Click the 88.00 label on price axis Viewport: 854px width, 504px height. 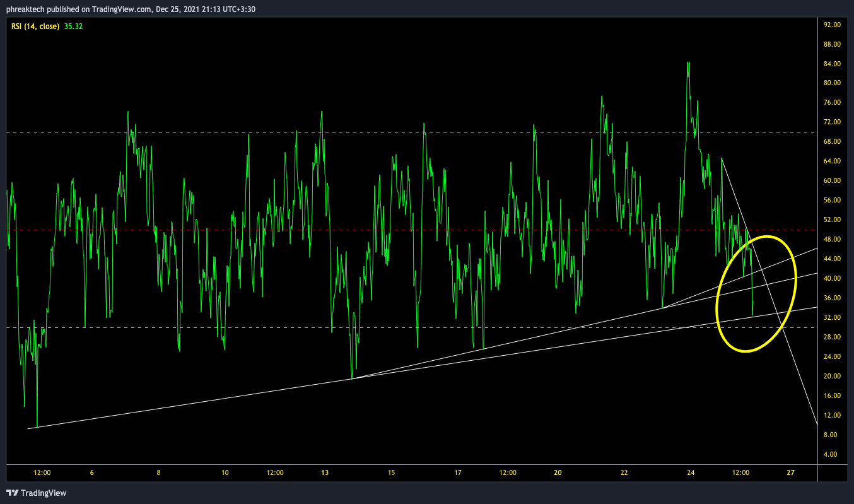(833, 44)
